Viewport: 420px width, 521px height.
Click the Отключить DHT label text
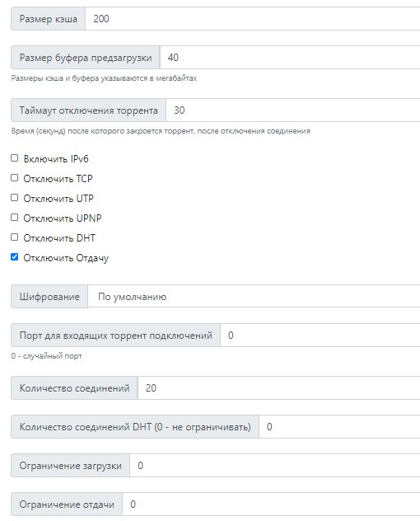[59, 238]
